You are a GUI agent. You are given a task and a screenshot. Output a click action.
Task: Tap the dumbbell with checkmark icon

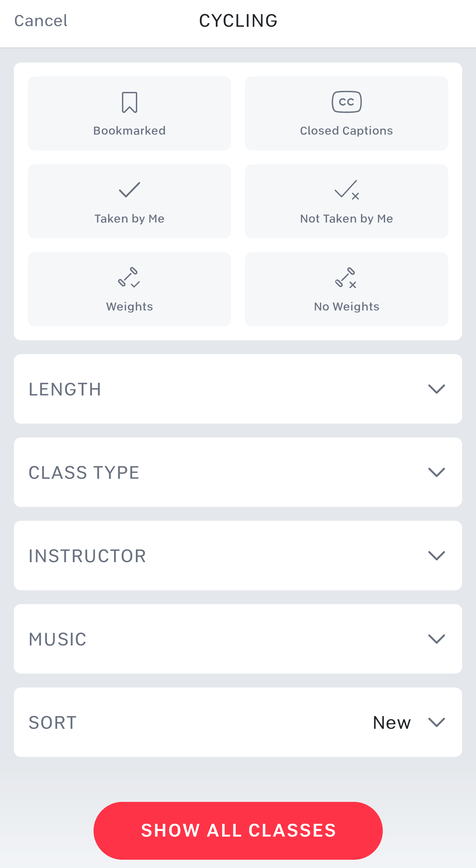[129, 277]
